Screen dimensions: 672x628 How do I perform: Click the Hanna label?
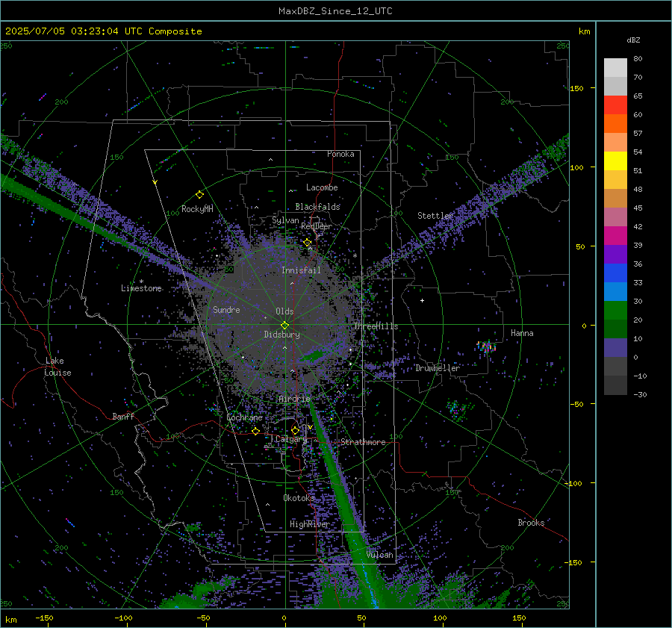(x=522, y=333)
